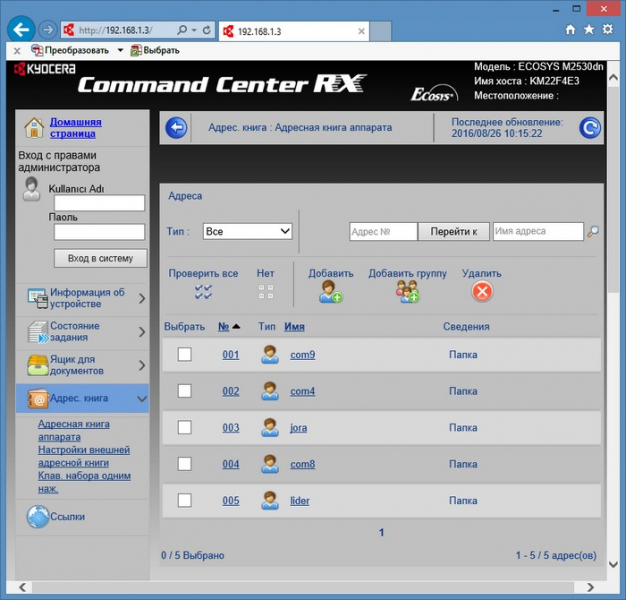Open the Тип dropdown showing Все
This screenshot has width=626, height=600.
point(247,231)
